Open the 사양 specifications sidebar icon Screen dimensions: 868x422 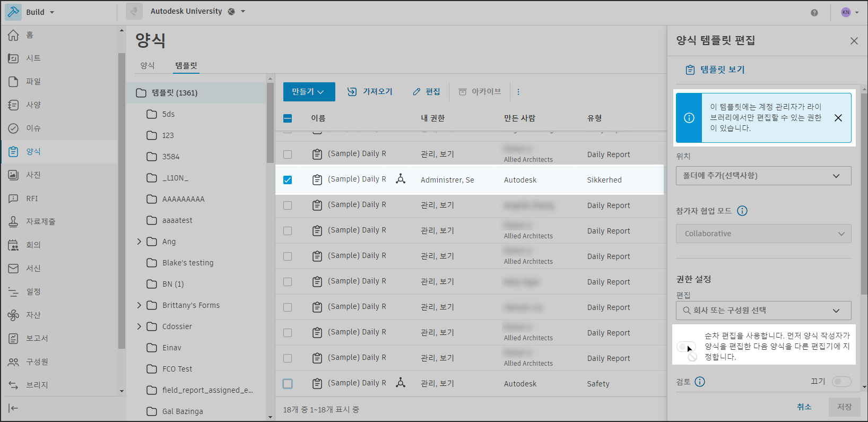pyautogui.click(x=13, y=105)
